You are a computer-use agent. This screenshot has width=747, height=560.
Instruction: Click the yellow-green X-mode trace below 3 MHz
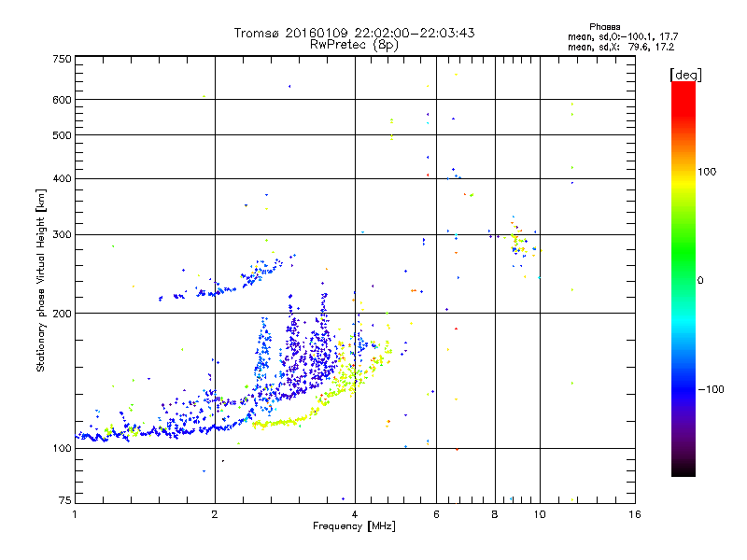[x=278, y=423]
